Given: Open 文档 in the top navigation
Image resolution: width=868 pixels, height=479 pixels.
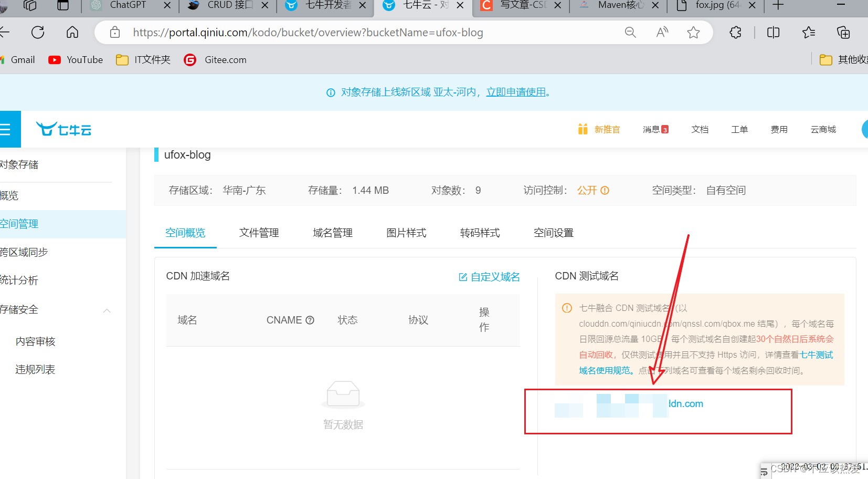Looking at the screenshot, I should (x=700, y=129).
